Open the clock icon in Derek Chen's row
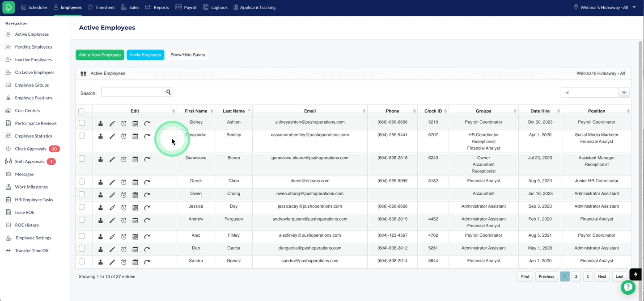This screenshot has height=301, width=644. point(124,182)
